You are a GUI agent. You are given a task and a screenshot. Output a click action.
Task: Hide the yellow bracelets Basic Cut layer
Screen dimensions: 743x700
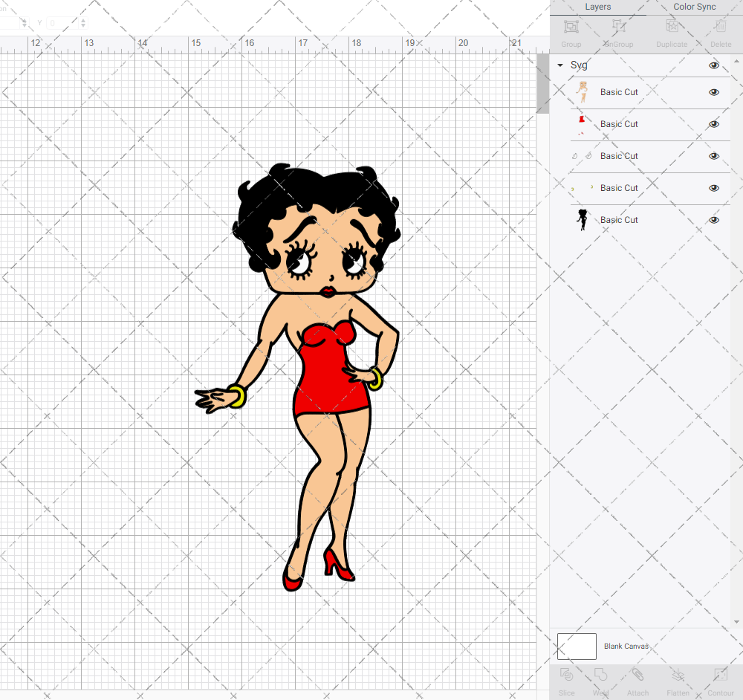tap(713, 188)
